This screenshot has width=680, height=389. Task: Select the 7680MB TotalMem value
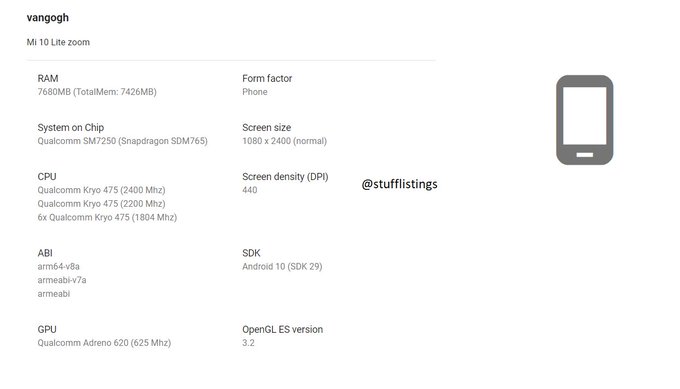pos(97,92)
